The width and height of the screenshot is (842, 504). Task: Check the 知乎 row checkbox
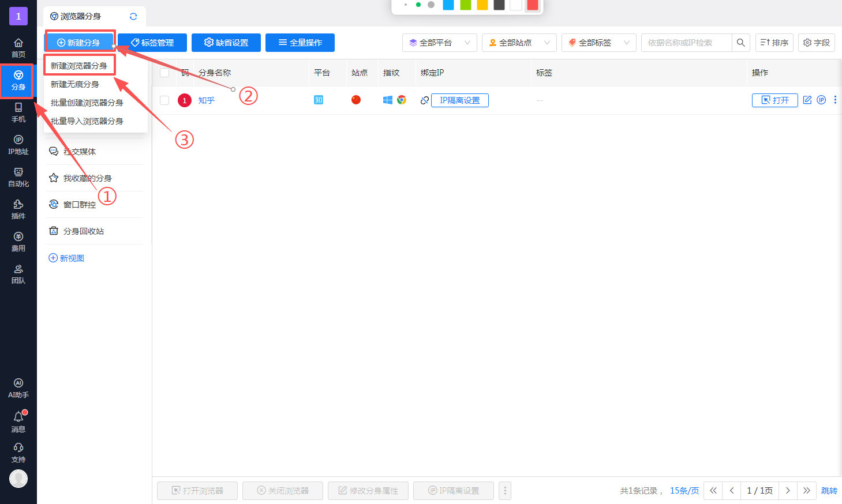point(164,100)
